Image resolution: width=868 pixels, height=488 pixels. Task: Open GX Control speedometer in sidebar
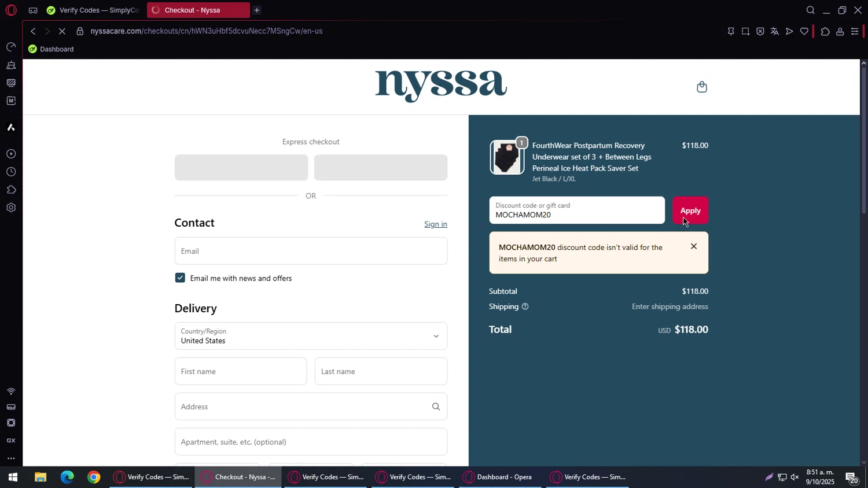[11, 47]
